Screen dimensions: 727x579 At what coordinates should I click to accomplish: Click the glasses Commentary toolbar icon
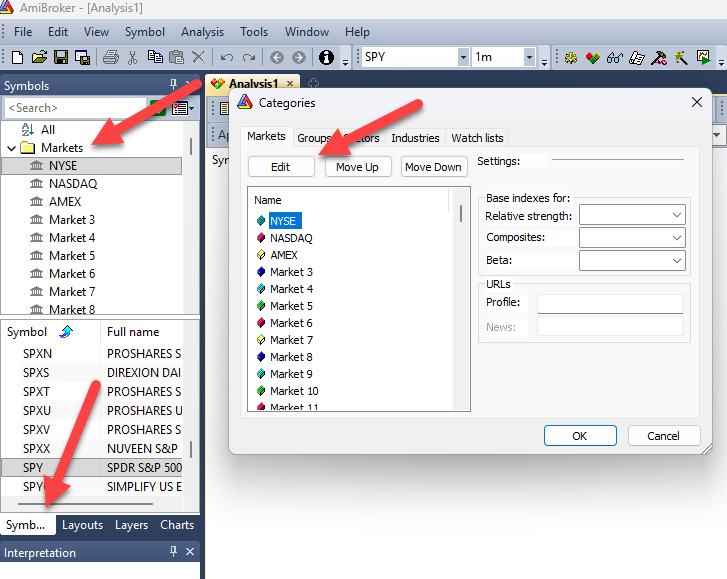point(615,58)
